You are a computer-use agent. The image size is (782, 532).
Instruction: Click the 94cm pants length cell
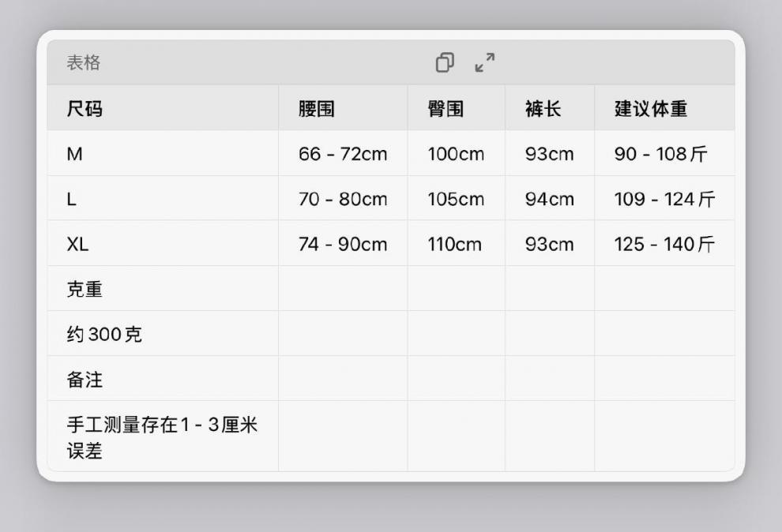tap(550, 199)
